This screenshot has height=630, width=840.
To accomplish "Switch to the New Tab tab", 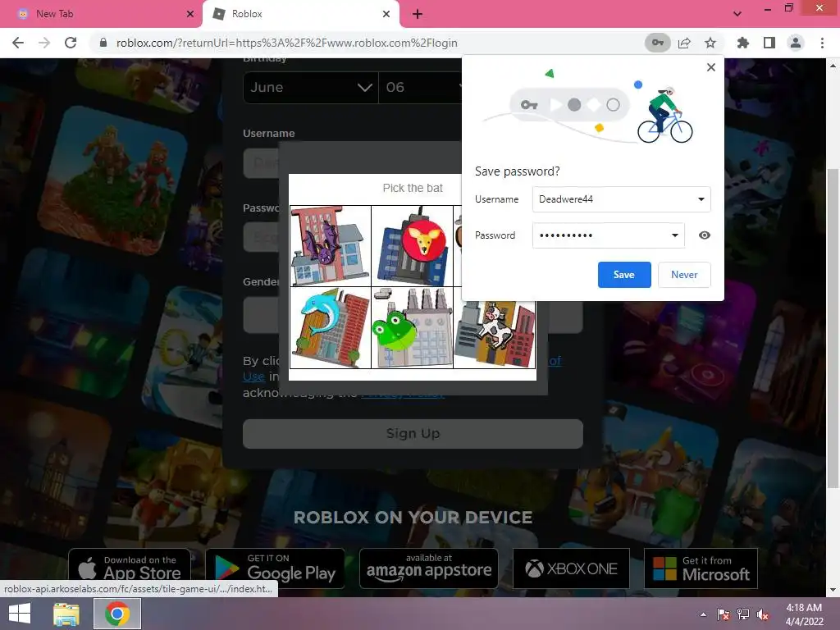I will (101, 14).
